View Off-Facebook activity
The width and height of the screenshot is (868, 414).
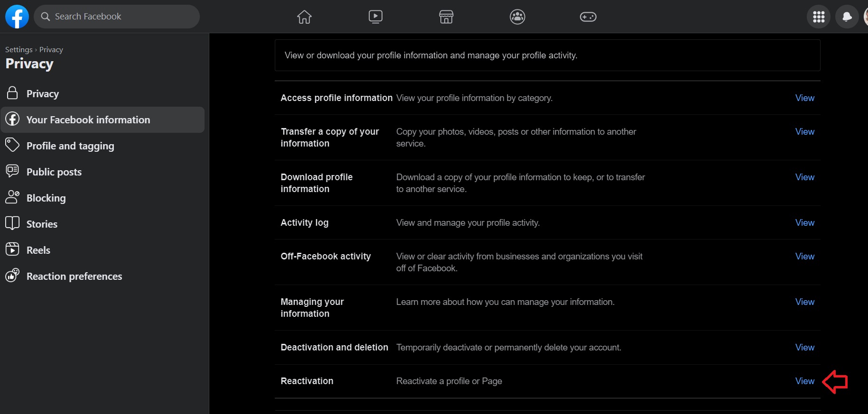805,256
